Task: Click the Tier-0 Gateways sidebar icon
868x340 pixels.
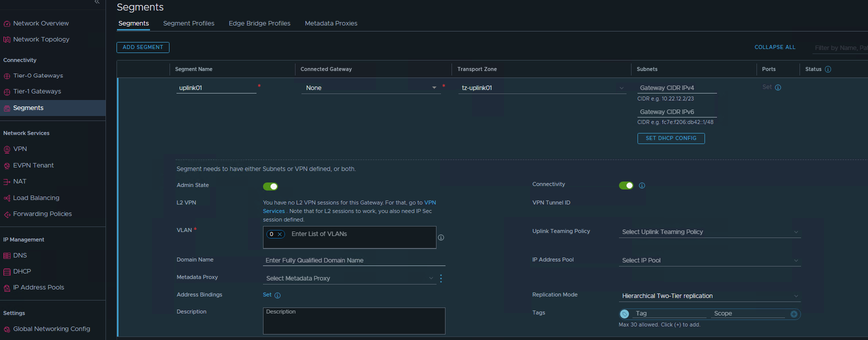Action: [x=7, y=76]
